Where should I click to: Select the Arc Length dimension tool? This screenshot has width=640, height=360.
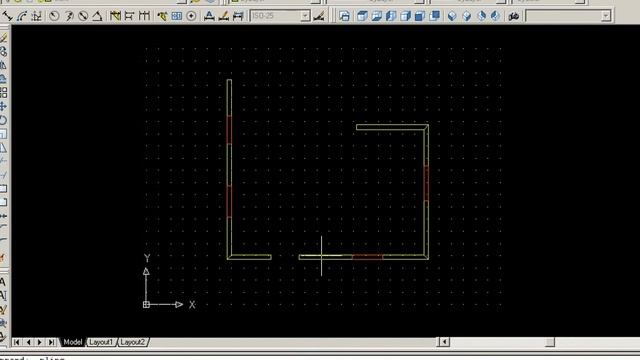coord(22,16)
